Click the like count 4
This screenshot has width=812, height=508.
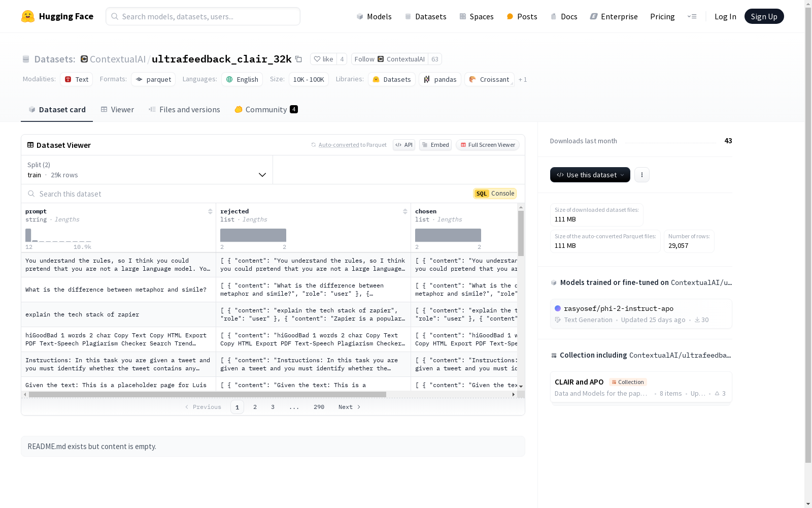342,59
